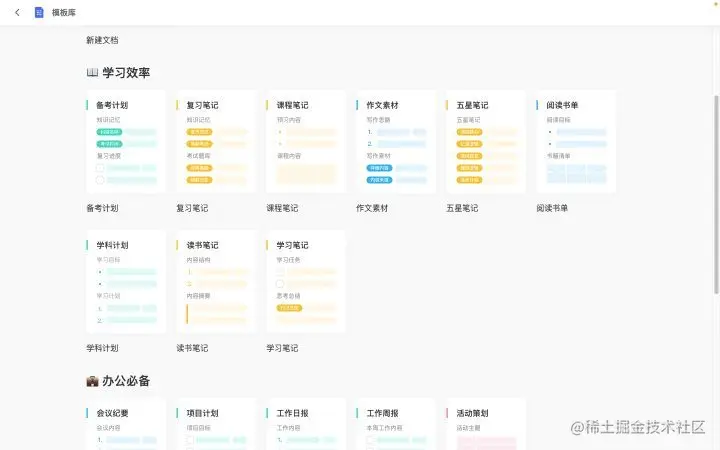The image size is (720, 450).
Task: Click the blue document icon beside 模板库
Action: [x=39, y=12]
